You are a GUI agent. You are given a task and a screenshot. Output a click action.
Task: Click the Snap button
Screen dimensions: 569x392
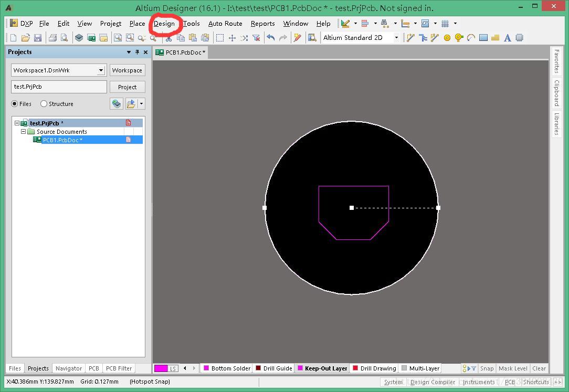point(487,368)
